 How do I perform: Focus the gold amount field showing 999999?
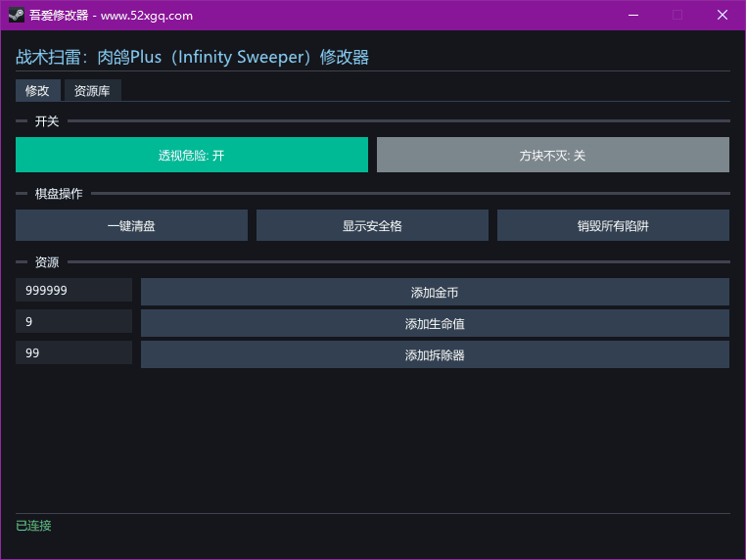point(73,290)
